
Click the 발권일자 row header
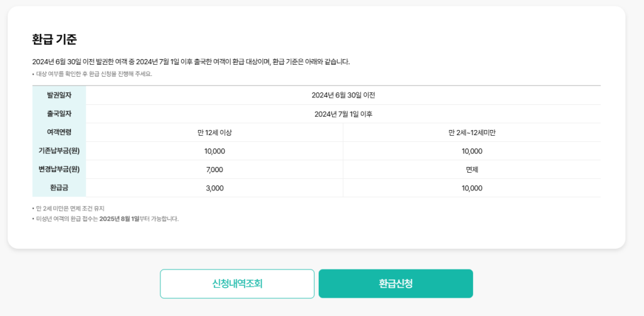59,95
